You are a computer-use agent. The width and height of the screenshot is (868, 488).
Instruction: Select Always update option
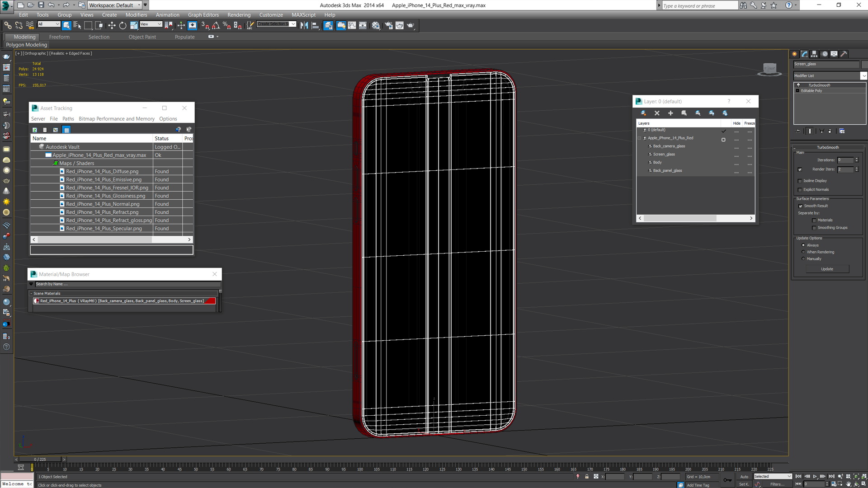(x=803, y=245)
